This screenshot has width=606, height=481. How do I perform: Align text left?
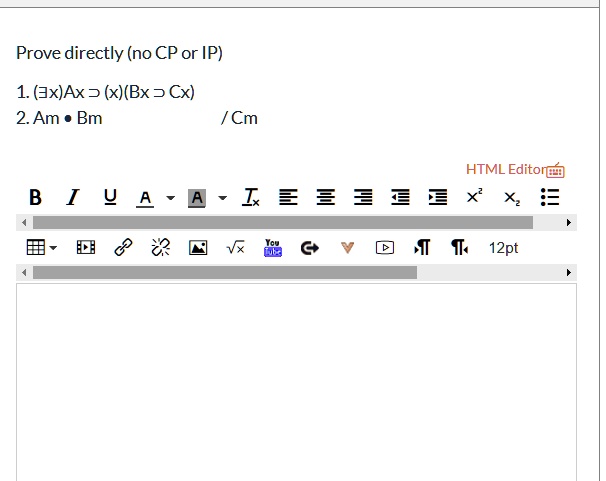[x=288, y=198]
